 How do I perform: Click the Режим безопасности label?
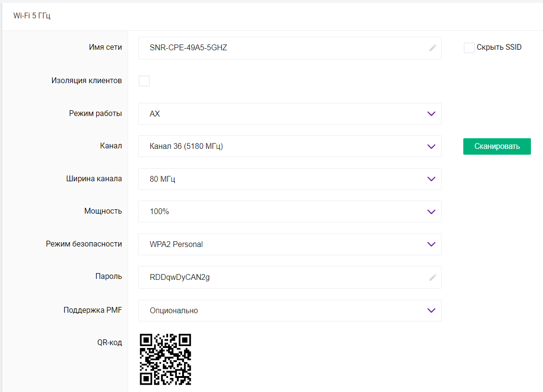coord(84,244)
